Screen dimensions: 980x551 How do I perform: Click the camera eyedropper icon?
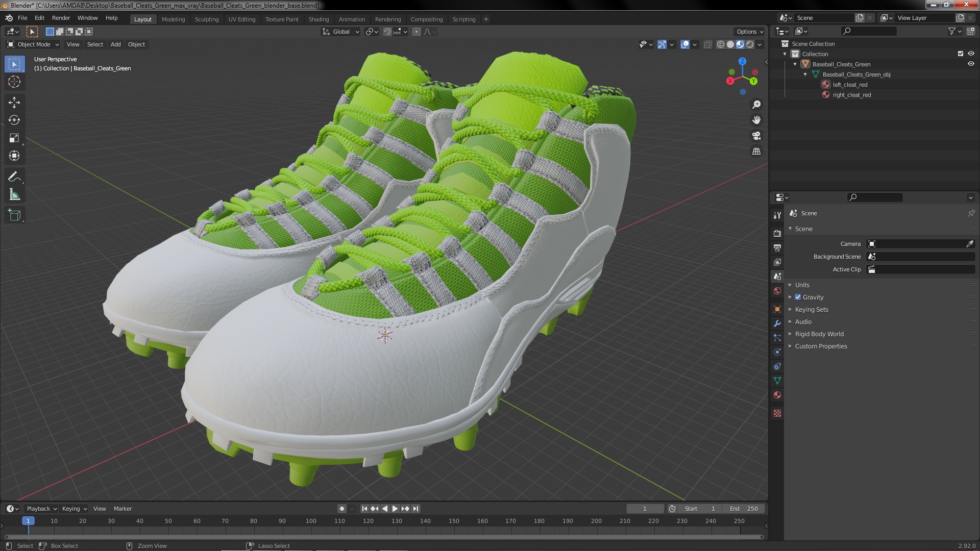pyautogui.click(x=969, y=244)
